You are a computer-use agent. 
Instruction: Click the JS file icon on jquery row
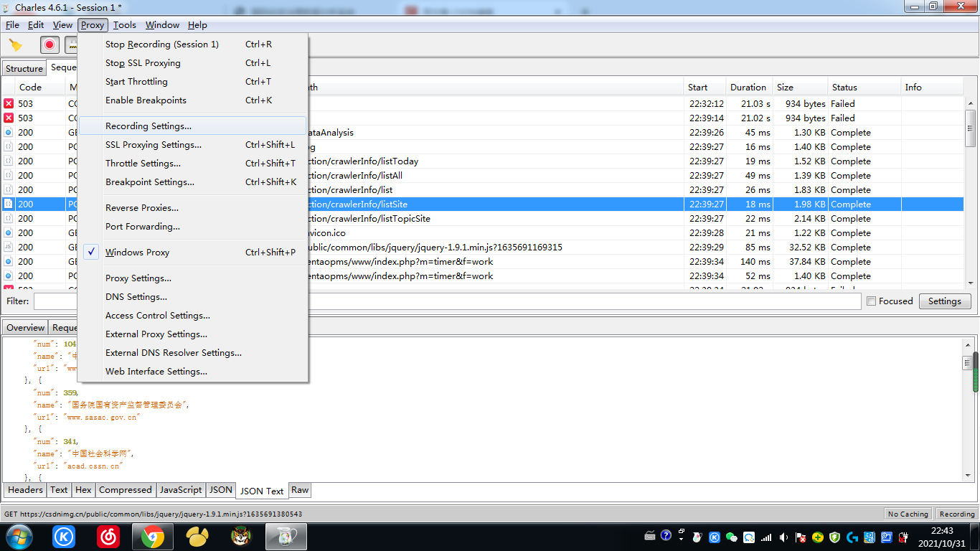9,248
